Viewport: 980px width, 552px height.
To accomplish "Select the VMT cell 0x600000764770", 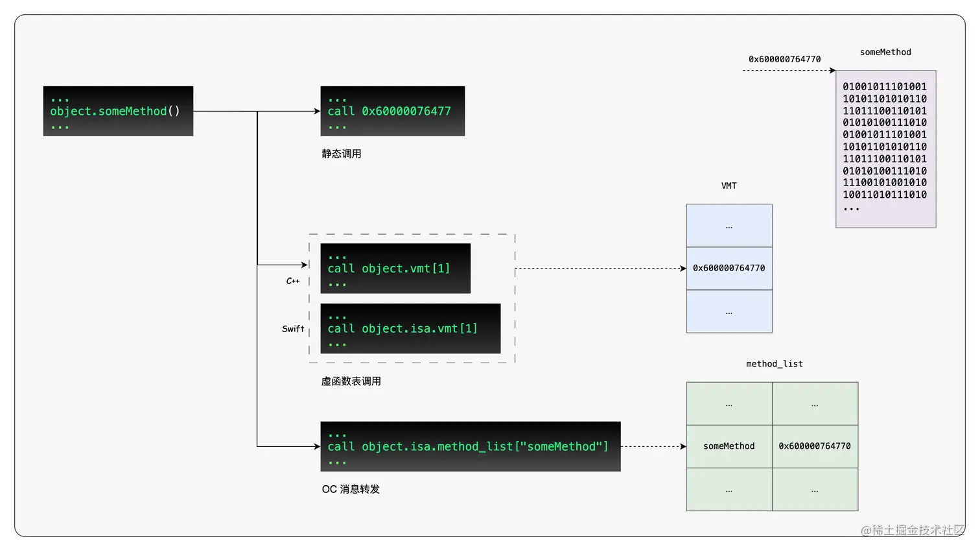I will tap(729, 269).
